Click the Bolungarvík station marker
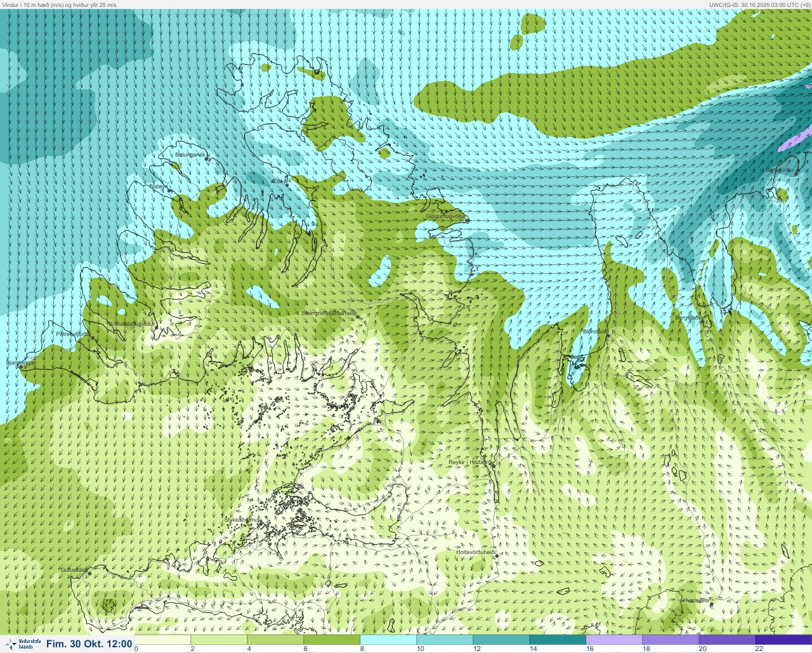 click(207, 159)
